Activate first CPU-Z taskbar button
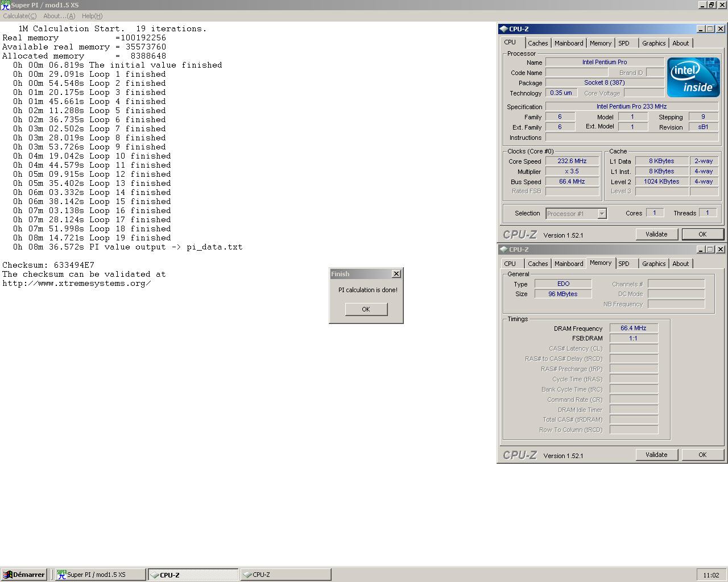 click(193, 575)
